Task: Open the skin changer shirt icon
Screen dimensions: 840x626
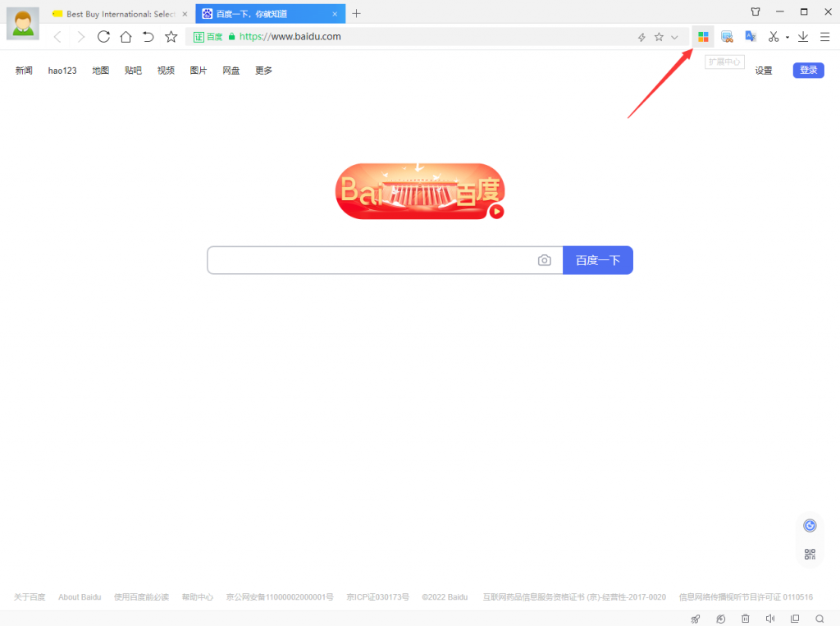Action: point(756,11)
